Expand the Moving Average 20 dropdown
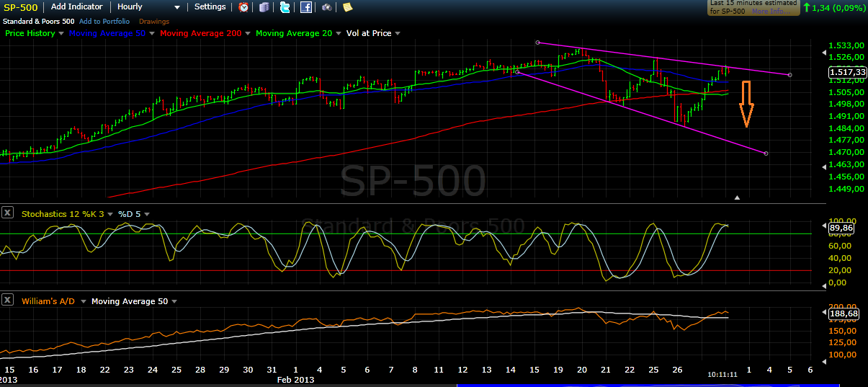 339,33
